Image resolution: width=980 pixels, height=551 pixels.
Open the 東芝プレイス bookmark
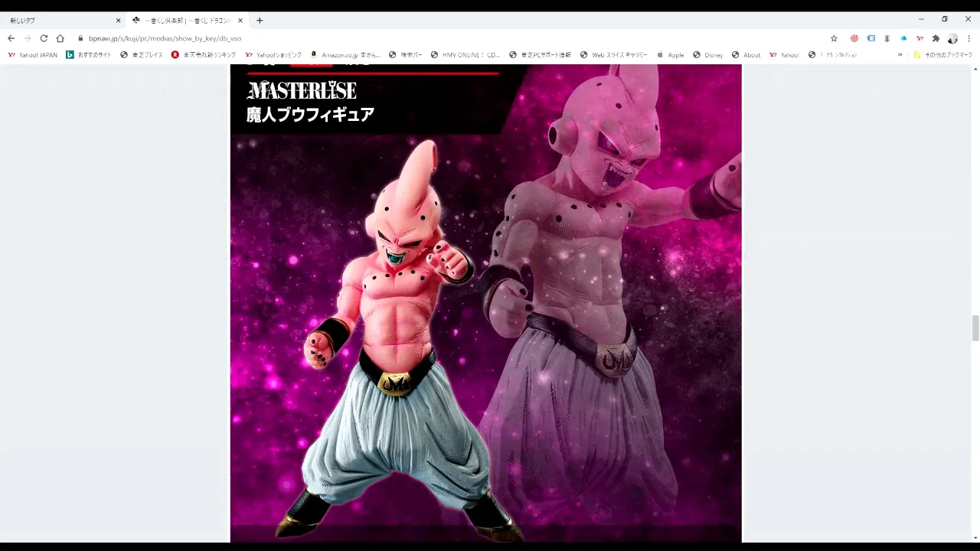click(x=142, y=55)
